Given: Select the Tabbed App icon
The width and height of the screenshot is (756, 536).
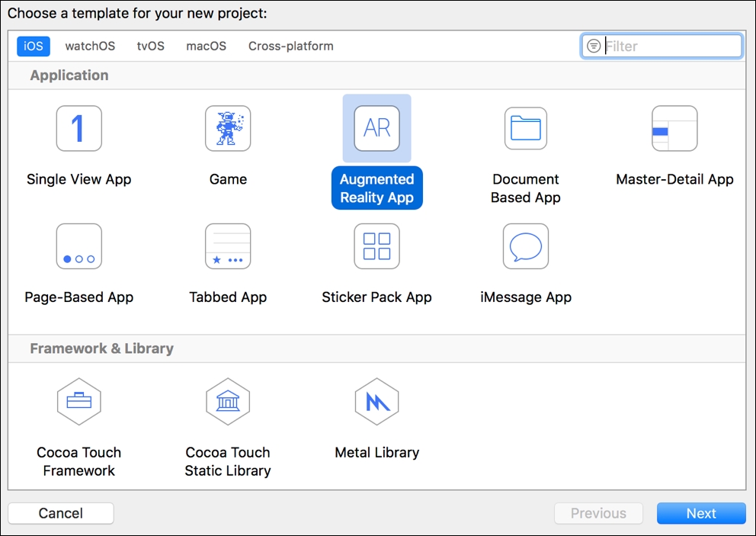Looking at the screenshot, I should point(228,246).
